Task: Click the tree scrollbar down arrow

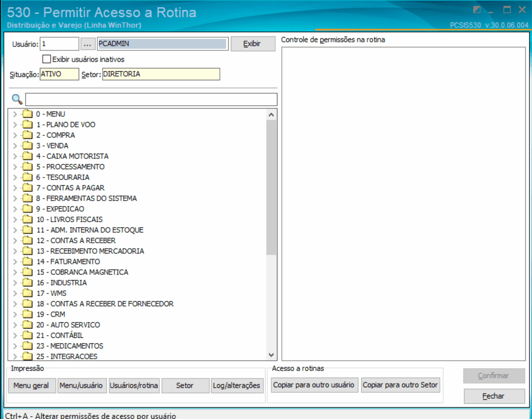Action: pos(271,354)
